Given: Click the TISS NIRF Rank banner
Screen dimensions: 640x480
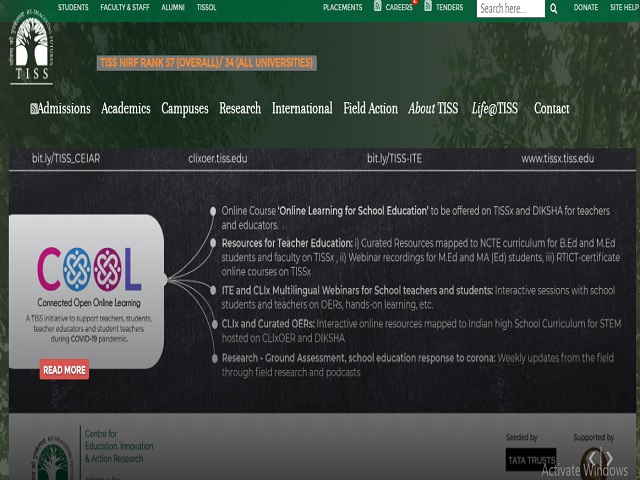Looking at the screenshot, I should (206, 63).
